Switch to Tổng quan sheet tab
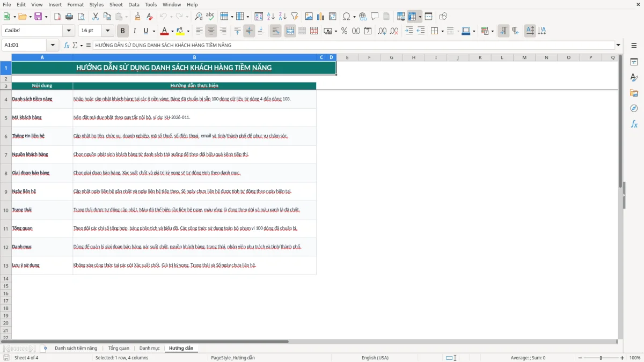 [119, 349]
